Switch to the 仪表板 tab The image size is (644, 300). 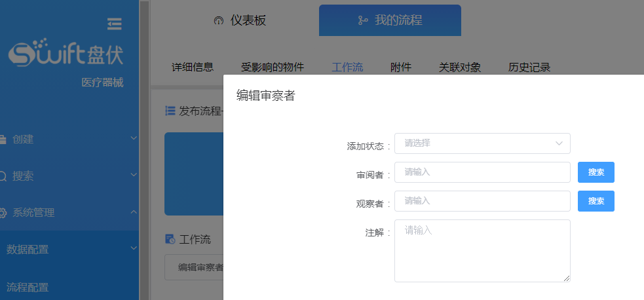click(240, 20)
